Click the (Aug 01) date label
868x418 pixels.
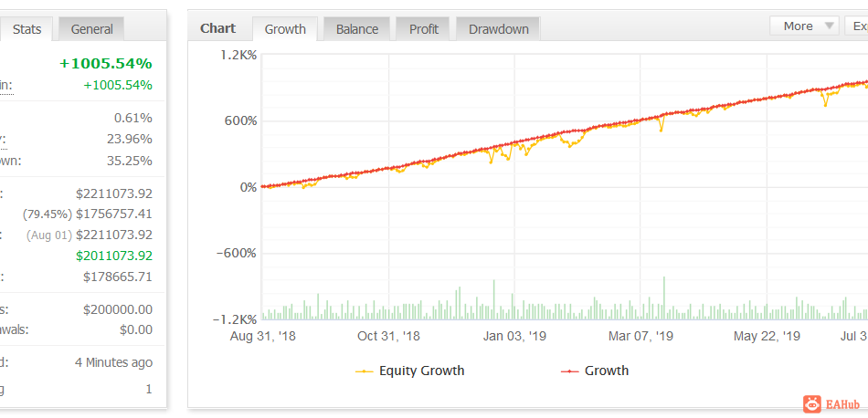tap(49, 235)
